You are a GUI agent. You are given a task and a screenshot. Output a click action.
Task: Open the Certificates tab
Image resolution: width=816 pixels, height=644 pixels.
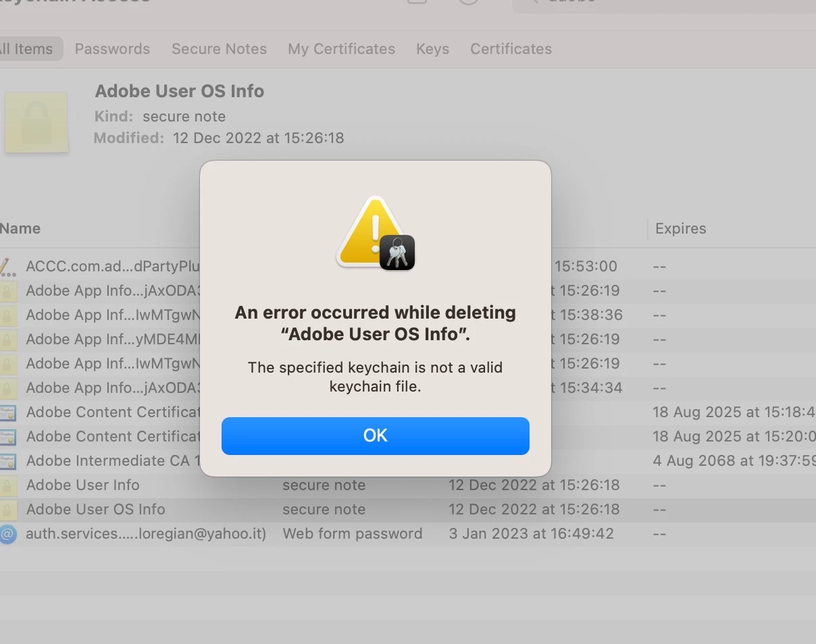pos(511,49)
